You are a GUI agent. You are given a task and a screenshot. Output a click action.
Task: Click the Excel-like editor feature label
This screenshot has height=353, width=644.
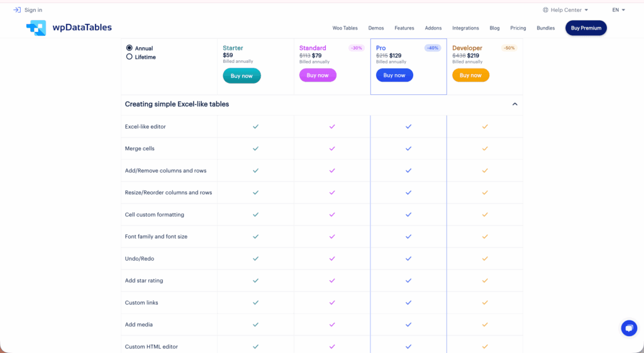pos(145,127)
